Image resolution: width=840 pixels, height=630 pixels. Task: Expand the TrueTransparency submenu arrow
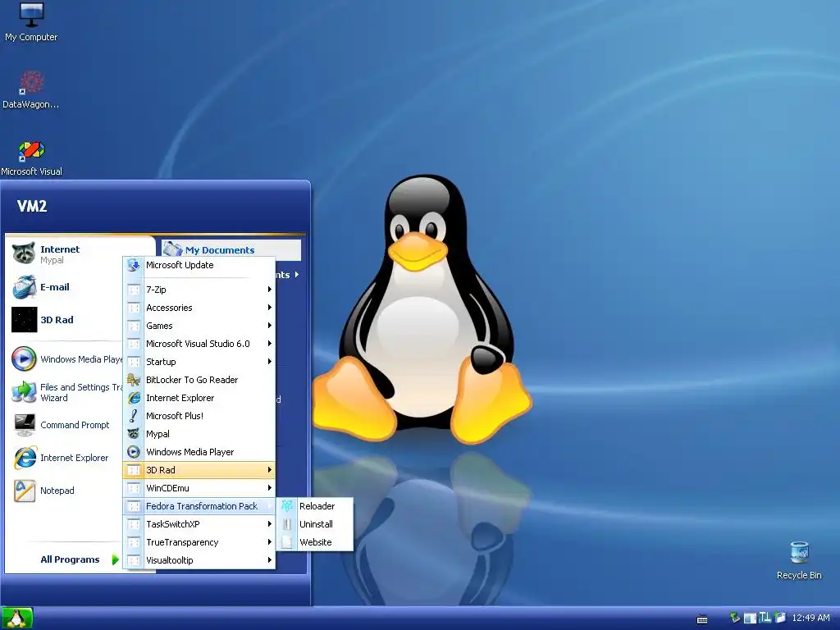point(269,542)
